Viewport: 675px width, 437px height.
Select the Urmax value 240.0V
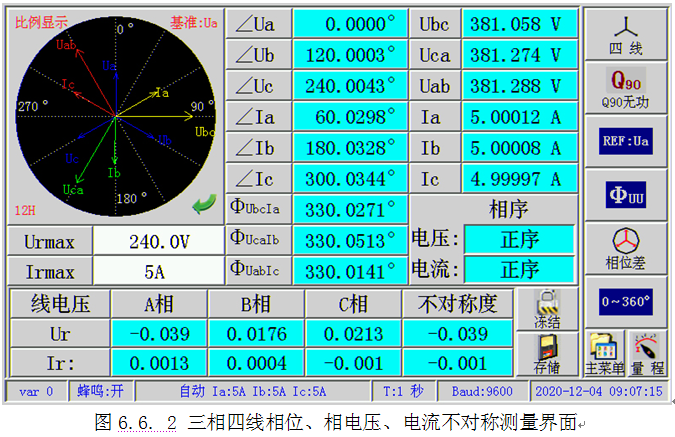[158, 241]
